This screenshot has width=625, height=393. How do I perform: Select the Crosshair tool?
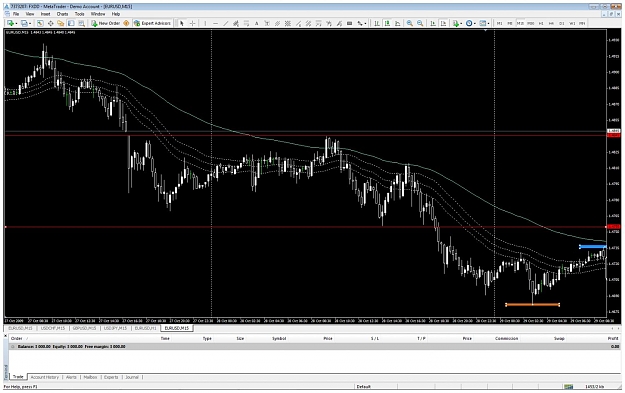[x=192, y=23]
